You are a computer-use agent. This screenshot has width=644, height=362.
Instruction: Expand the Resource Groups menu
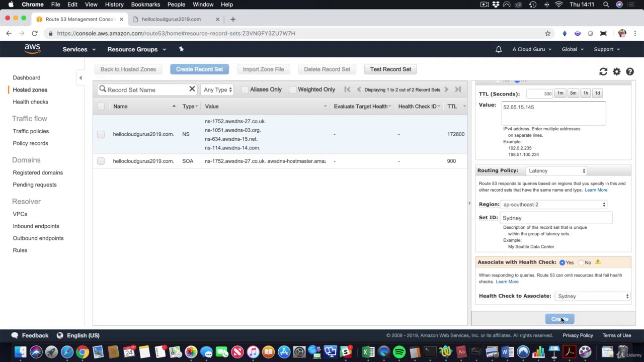136,49
